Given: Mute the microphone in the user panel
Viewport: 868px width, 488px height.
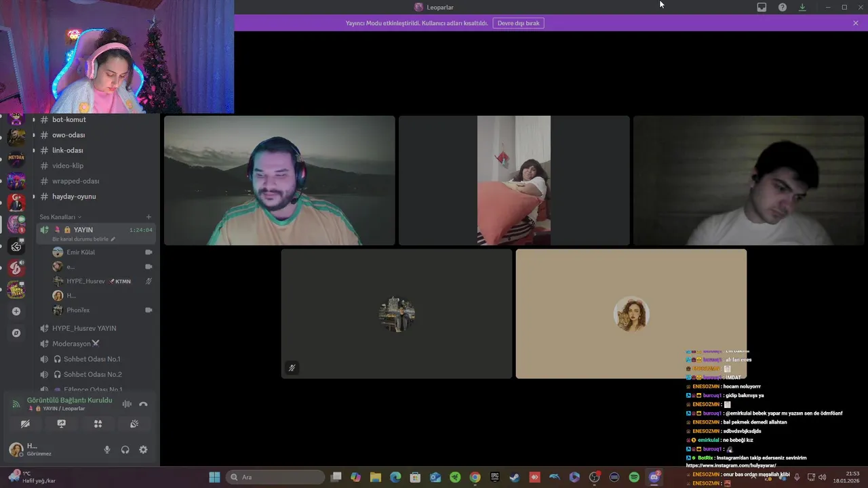Looking at the screenshot, I should coord(106,449).
